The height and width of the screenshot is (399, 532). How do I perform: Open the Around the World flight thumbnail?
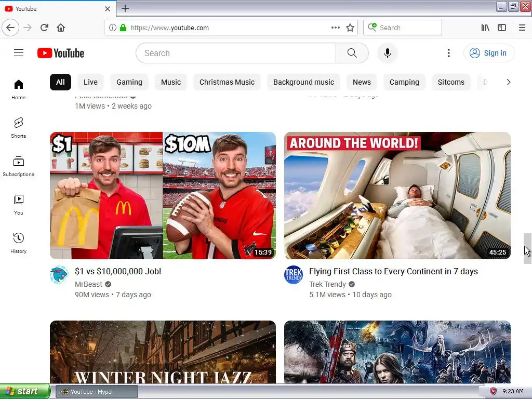point(397,195)
